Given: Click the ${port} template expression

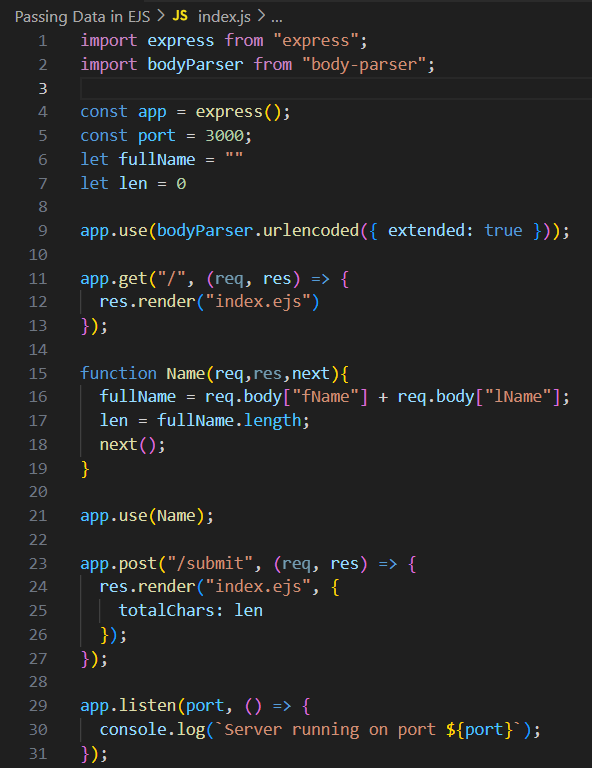Looking at the screenshot, I should pyautogui.click(x=479, y=730).
